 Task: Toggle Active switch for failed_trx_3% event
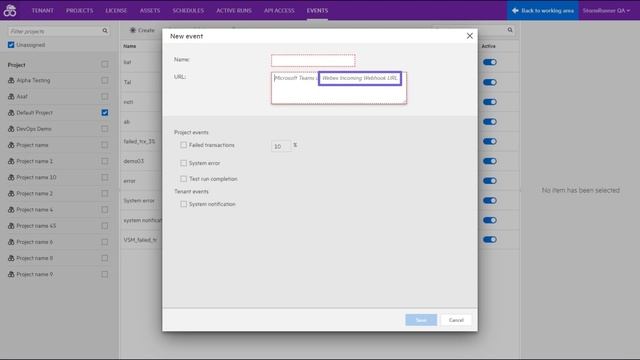point(490,141)
